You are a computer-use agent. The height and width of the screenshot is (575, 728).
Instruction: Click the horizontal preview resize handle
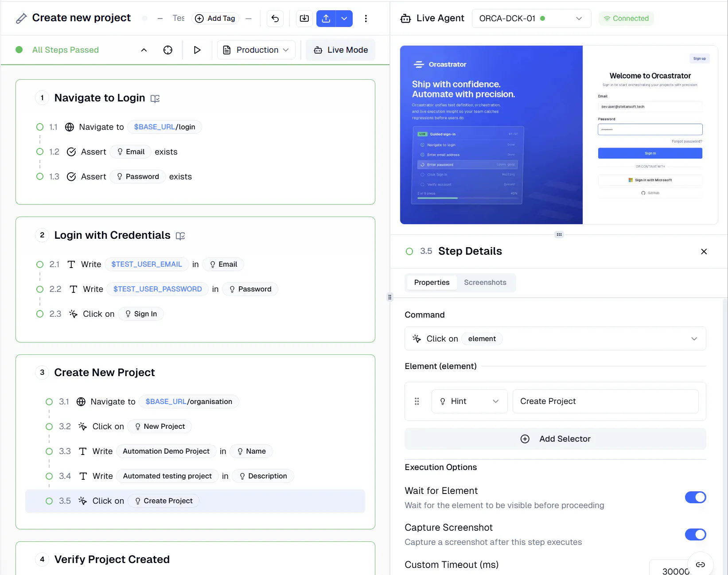point(559,235)
